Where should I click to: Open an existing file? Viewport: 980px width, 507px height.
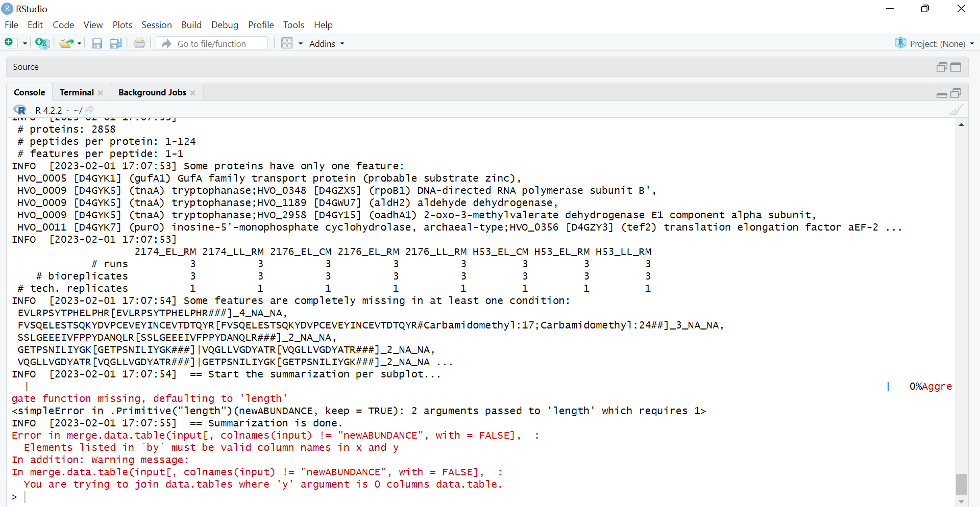(x=66, y=43)
